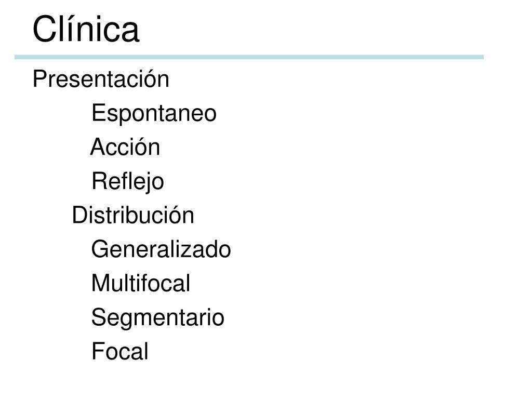Screen dimensions: 532x399
Task: Click the capital S of Segmentario
Action: (x=99, y=317)
